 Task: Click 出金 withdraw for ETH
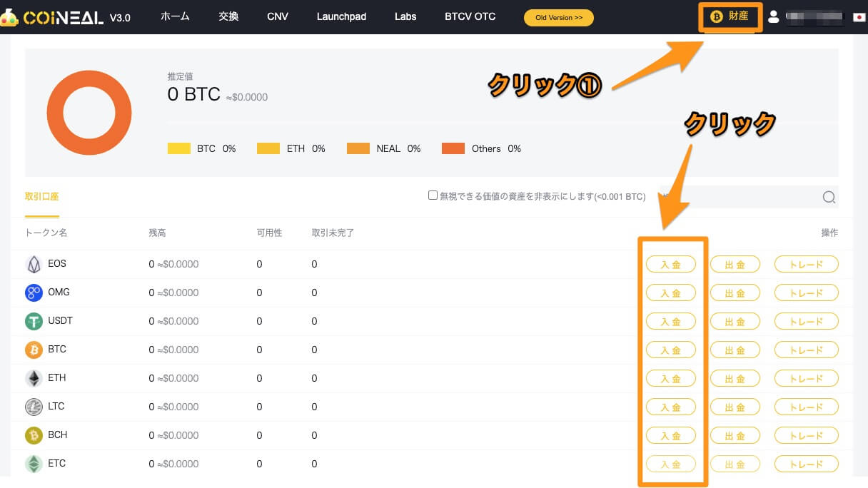735,378
